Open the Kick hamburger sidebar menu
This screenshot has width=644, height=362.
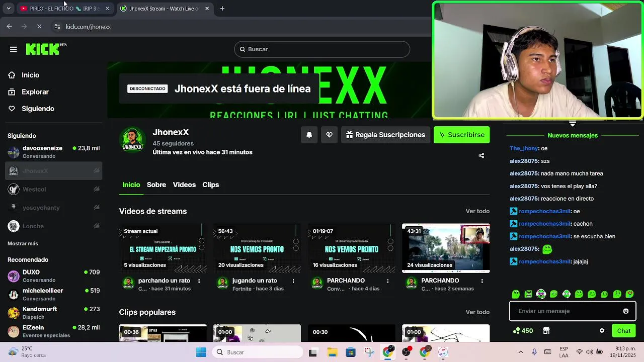tap(14, 49)
